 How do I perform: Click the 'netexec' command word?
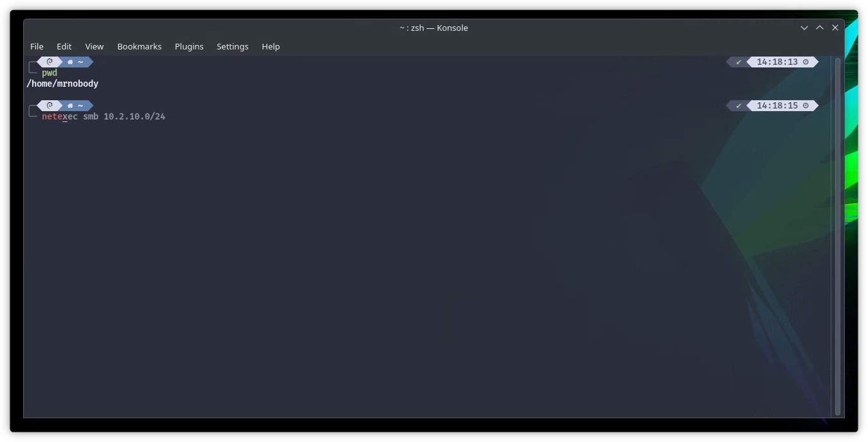tap(60, 116)
